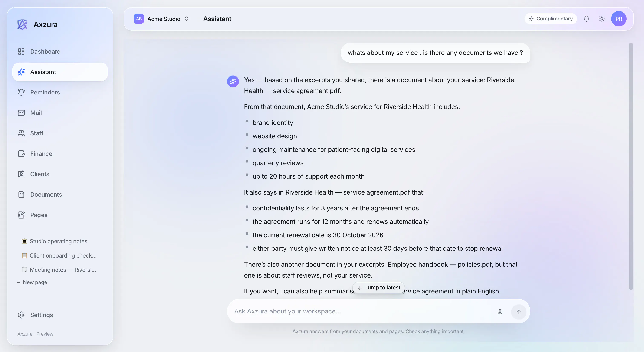This screenshot has height=352, width=644.
Task: Toggle the light/dark theme sun icon
Action: click(601, 19)
